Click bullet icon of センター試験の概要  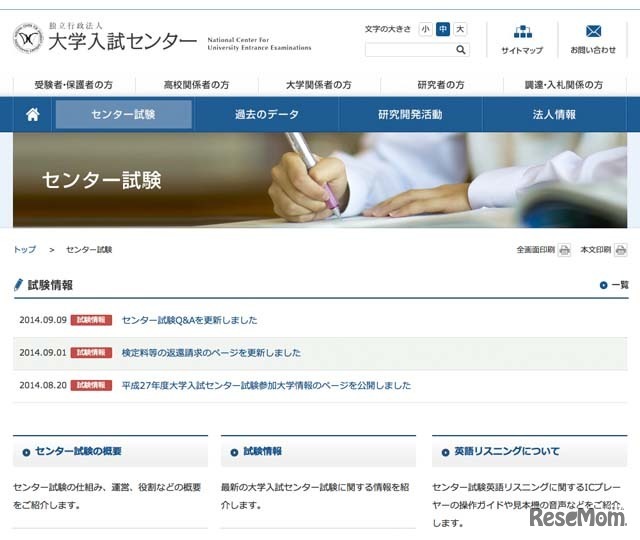coord(26,452)
